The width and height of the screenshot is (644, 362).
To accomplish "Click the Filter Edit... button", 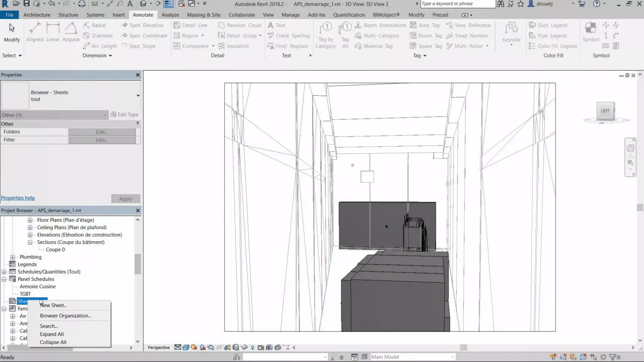I will click(102, 140).
